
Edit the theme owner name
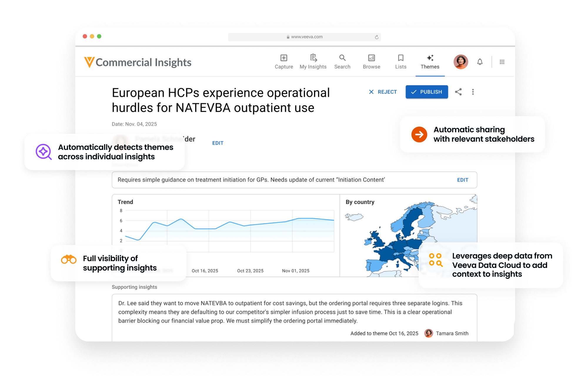(x=218, y=143)
